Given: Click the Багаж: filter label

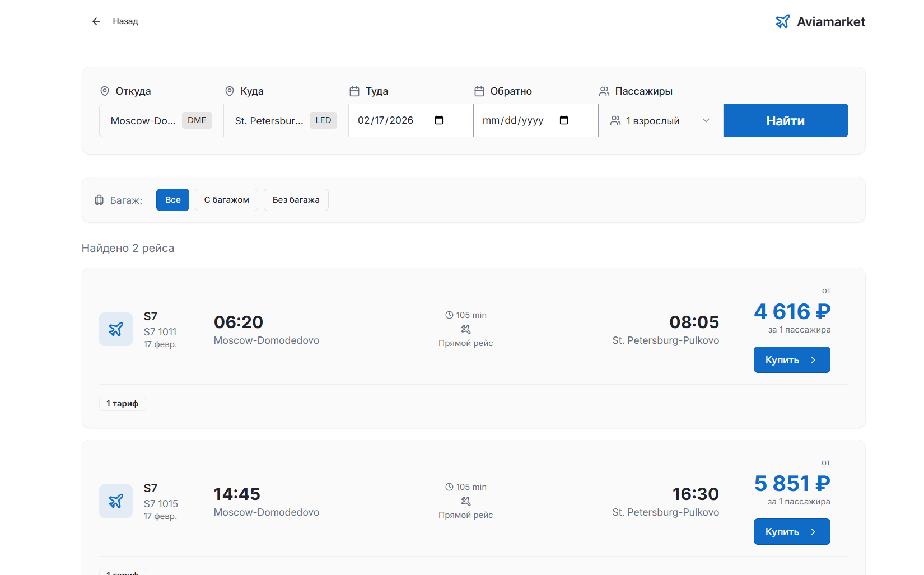Looking at the screenshot, I should pyautogui.click(x=126, y=200).
